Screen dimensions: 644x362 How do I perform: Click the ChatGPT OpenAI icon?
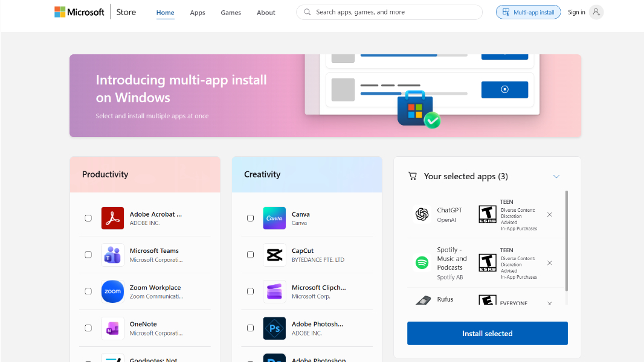click(421, 214)
